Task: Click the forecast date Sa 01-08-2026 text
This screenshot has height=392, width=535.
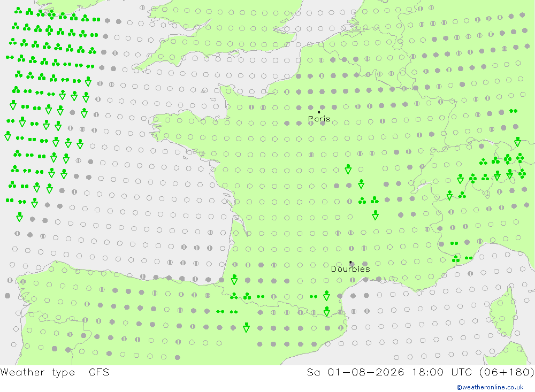Action: coord(355,372)
